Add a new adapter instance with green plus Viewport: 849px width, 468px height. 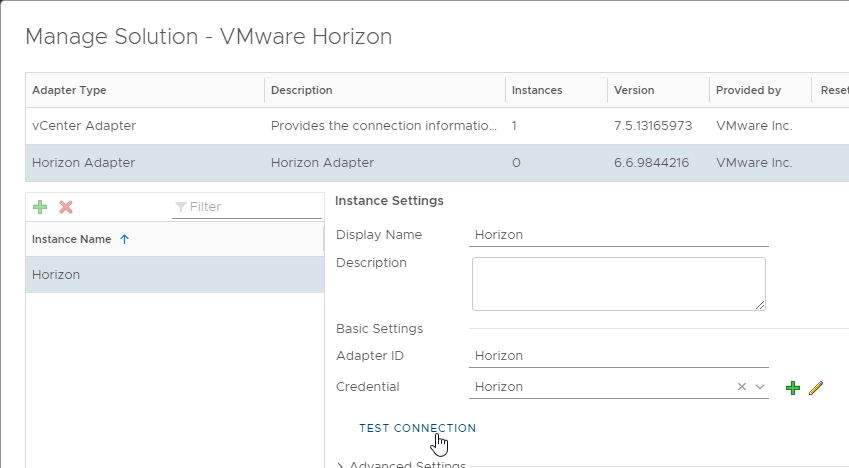click(40, 207)
